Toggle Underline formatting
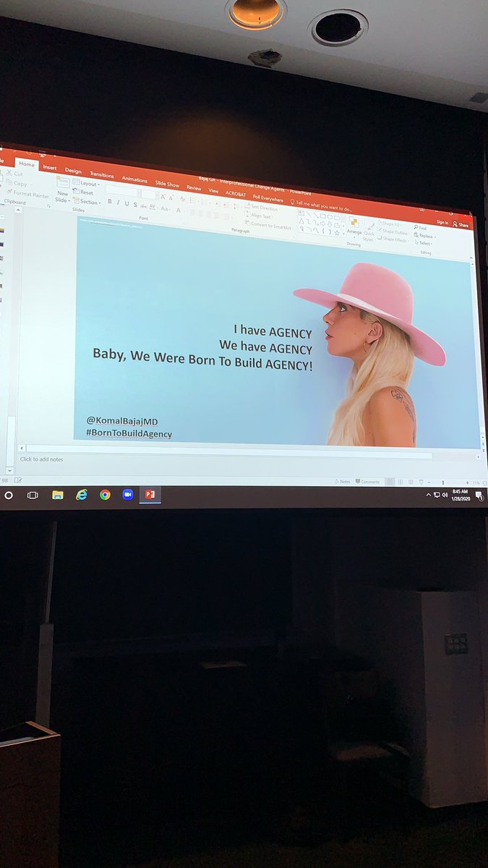 click(127, 204)
